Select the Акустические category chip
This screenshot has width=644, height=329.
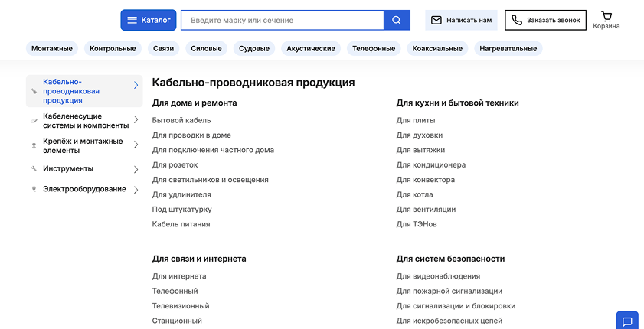[x=310, y=49]
